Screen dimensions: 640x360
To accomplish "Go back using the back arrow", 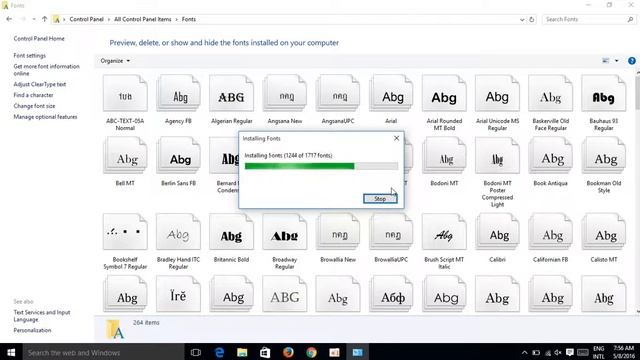I will (9, 19).
